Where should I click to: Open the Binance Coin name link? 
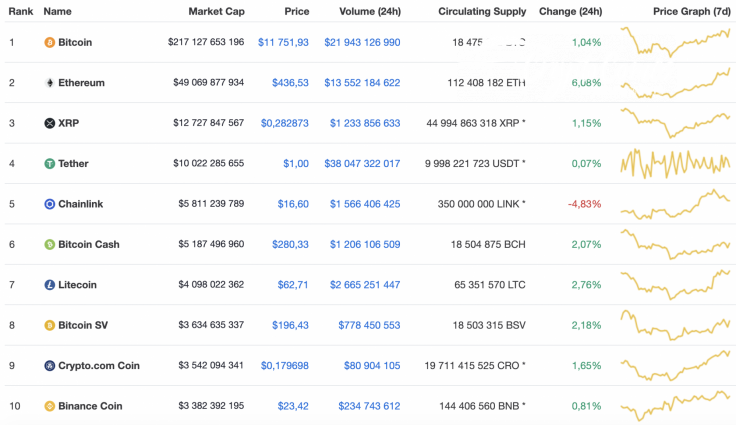[90, 406]
